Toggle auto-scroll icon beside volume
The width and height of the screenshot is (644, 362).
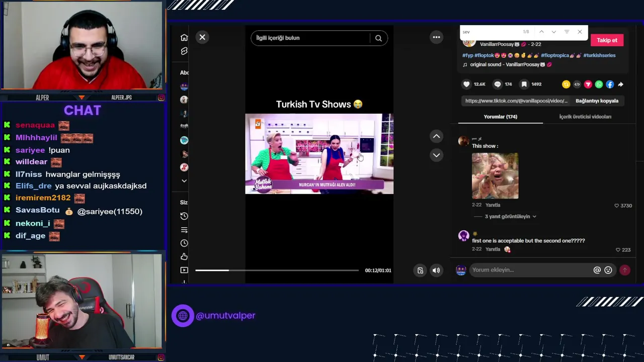click(420, 270)
